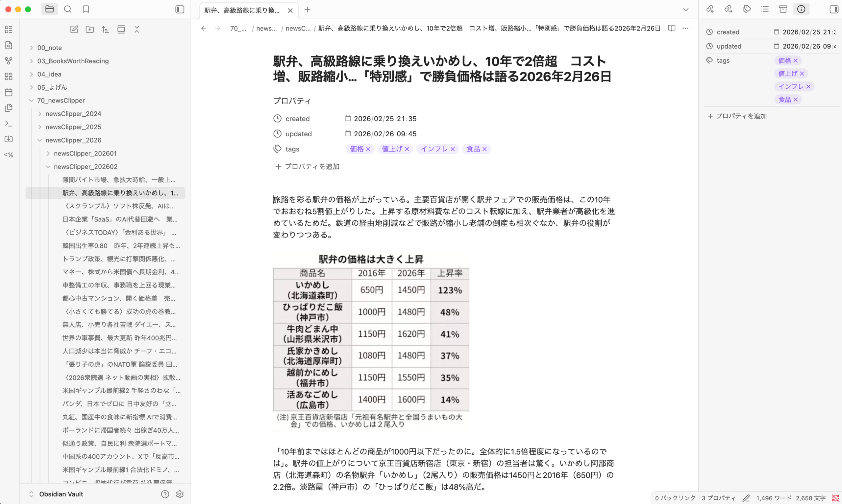Open the outgoing links icon
Viewport: 842px width, 504px height.
[x=728, y=9]
